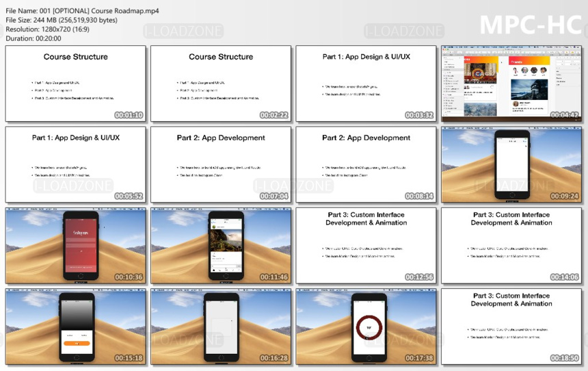Open the Sketch app screenshot thumbnail at 00:04:42
The width and height of the screenshot is (588, 371).
pyautogui.click(x=511, y=84)
